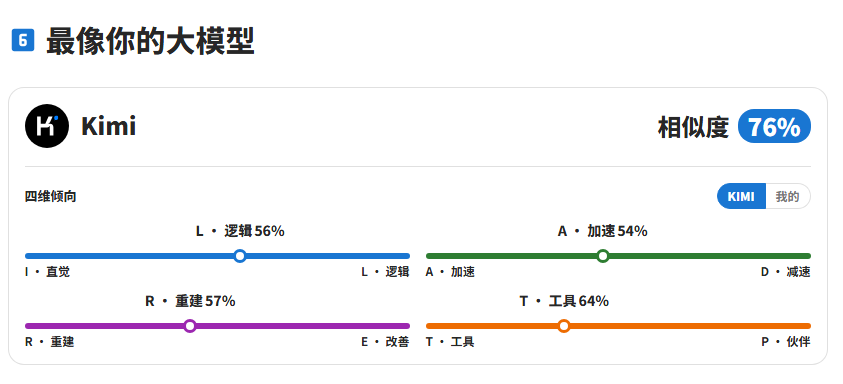
Task: Click the 最像你的大模型 heading
Action: 151,41
